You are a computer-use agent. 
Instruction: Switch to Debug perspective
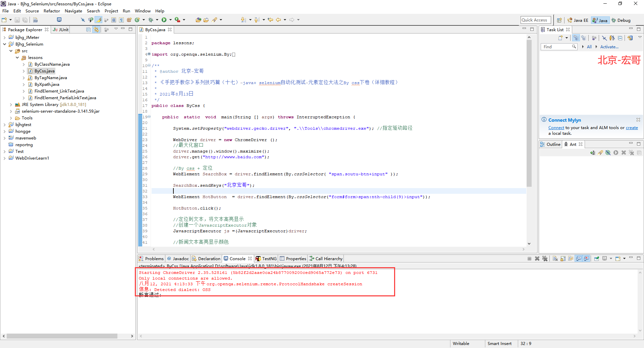(621, 20)
